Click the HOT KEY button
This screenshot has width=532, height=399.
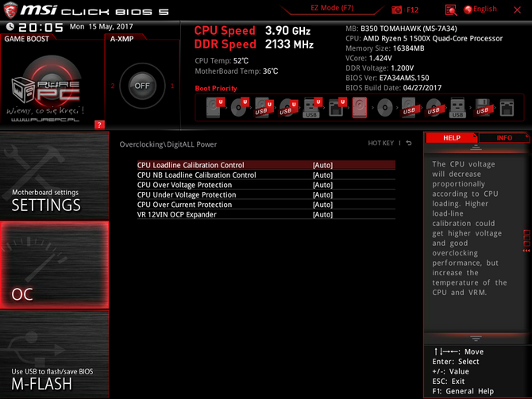380,143
